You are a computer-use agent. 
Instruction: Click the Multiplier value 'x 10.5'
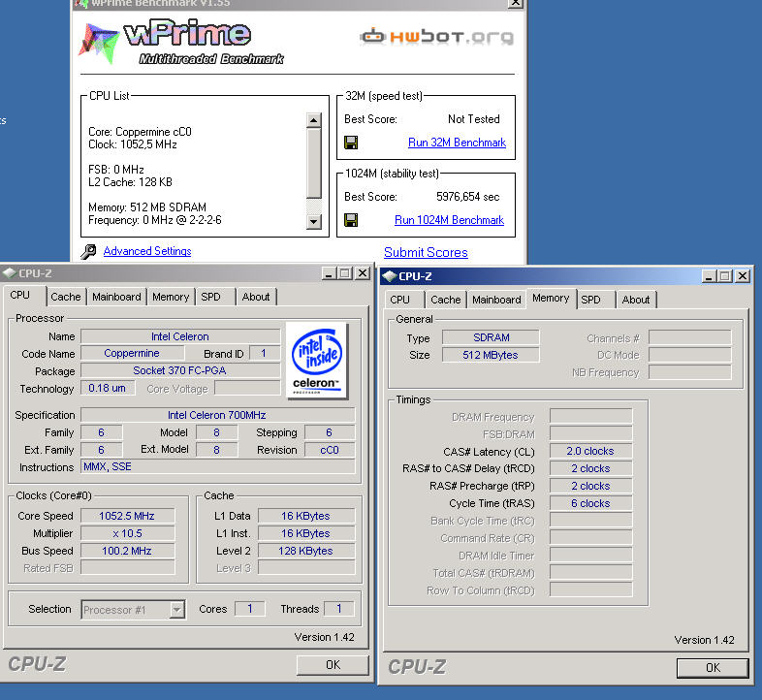click(x=127, y=534)
